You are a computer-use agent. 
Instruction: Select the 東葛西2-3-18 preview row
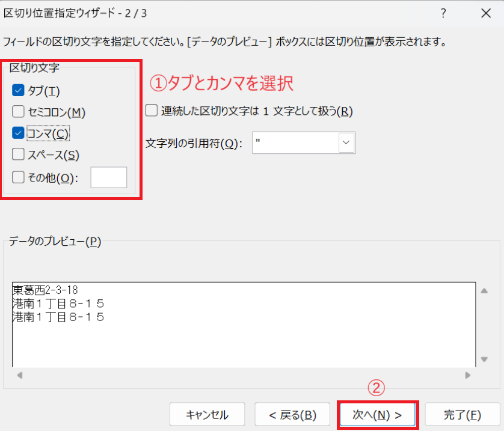(45, 290)
